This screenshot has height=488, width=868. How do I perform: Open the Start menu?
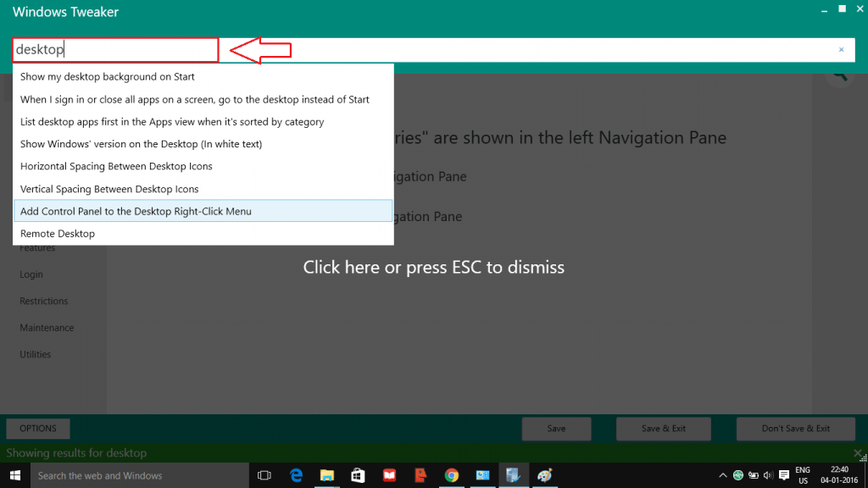pyautogui.click(x=16, y=475)
